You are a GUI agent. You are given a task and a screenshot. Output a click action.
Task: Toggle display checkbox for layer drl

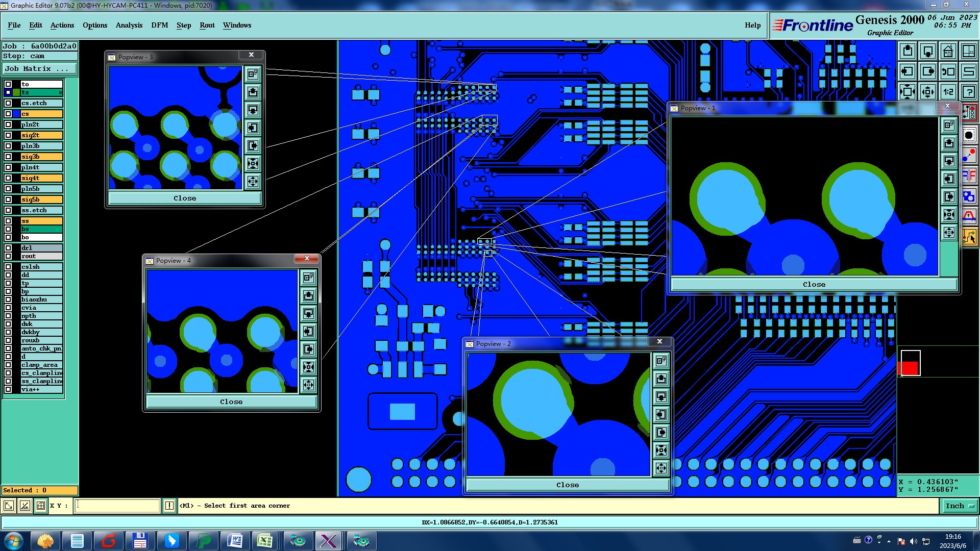[8, 248]
